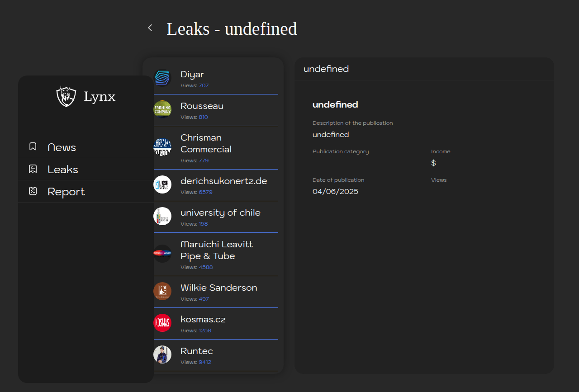579x392 pixels.
Task: Click the bold 'undefined' publication title
Action: tap(335, 104)
